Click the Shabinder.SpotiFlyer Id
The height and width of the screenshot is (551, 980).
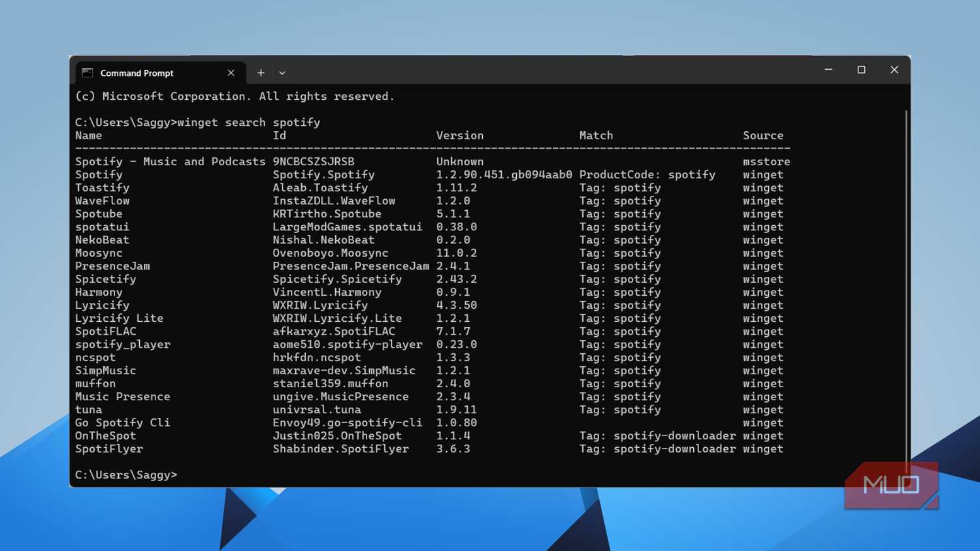click(x=341, y=449)
